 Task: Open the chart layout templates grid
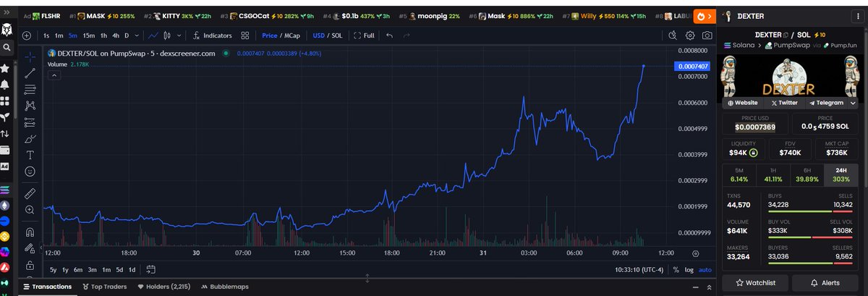pos(246,35)
